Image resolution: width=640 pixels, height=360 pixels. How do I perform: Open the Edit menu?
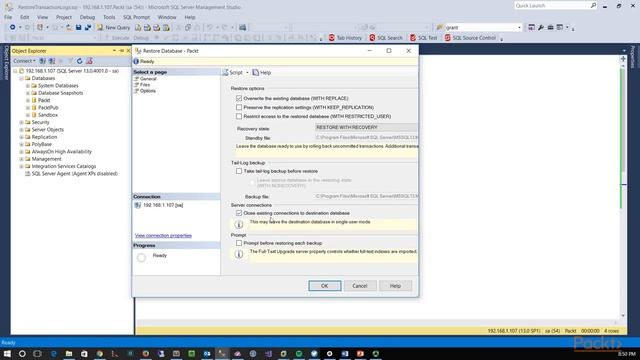point(24,17)
